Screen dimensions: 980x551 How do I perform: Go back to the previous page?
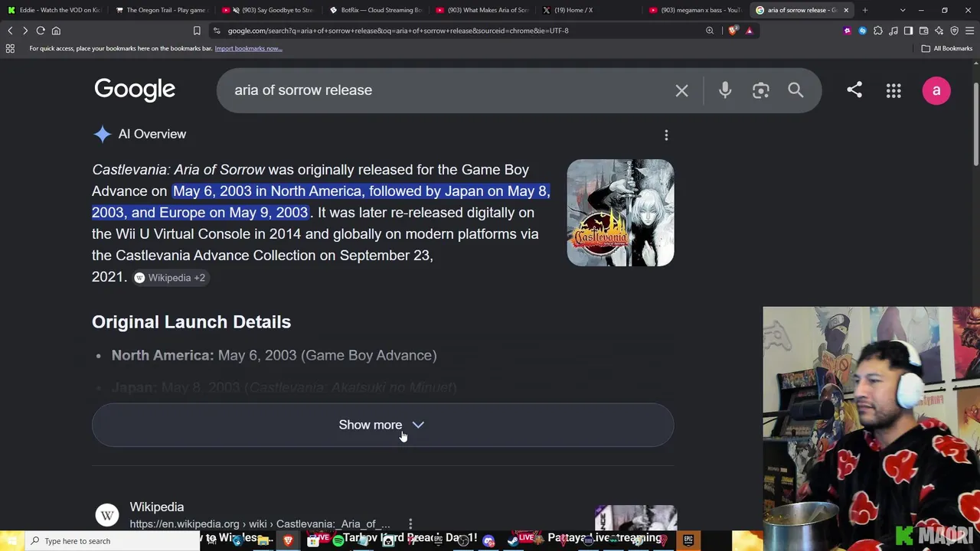point(10,31)
